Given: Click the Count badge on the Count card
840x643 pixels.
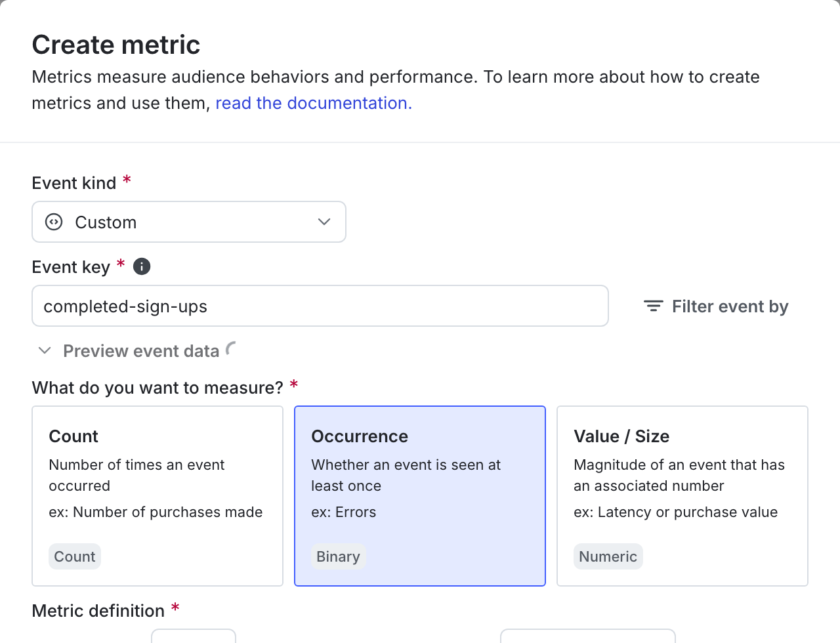Looking at the screenshot, I should [x=74, y=556].
